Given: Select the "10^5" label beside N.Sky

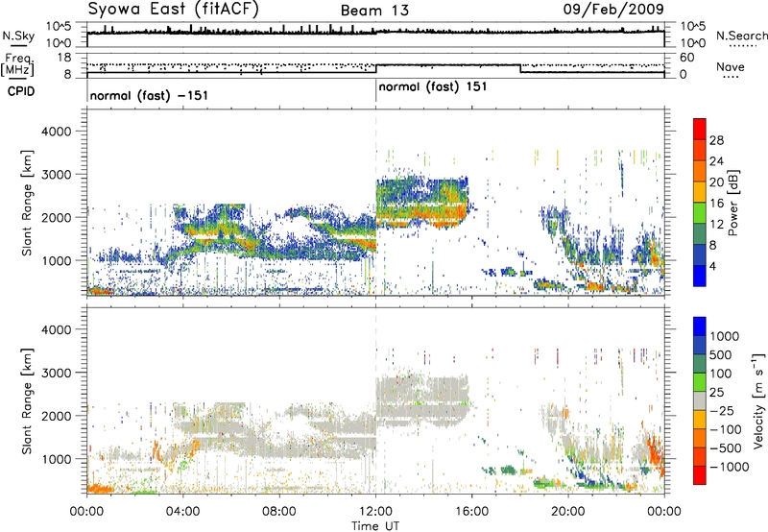Looking at the screenshot, I should (59, 27).
